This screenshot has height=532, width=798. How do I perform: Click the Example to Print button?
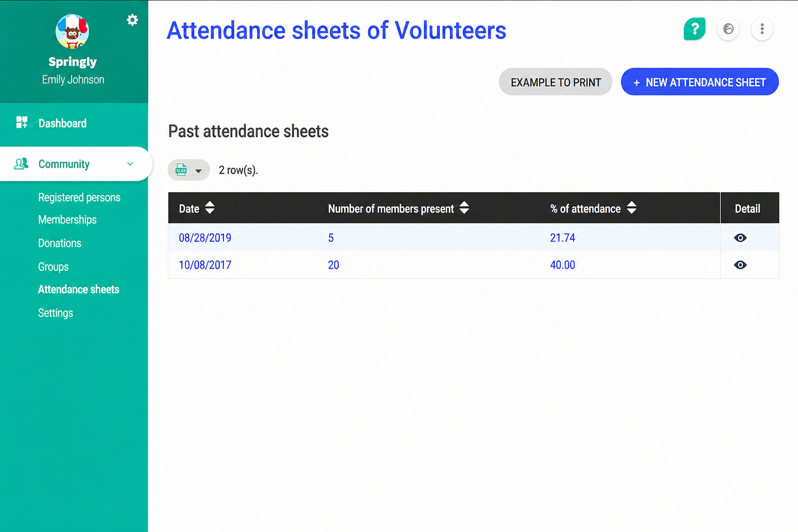pyautogui.click(x=555, y=82)
